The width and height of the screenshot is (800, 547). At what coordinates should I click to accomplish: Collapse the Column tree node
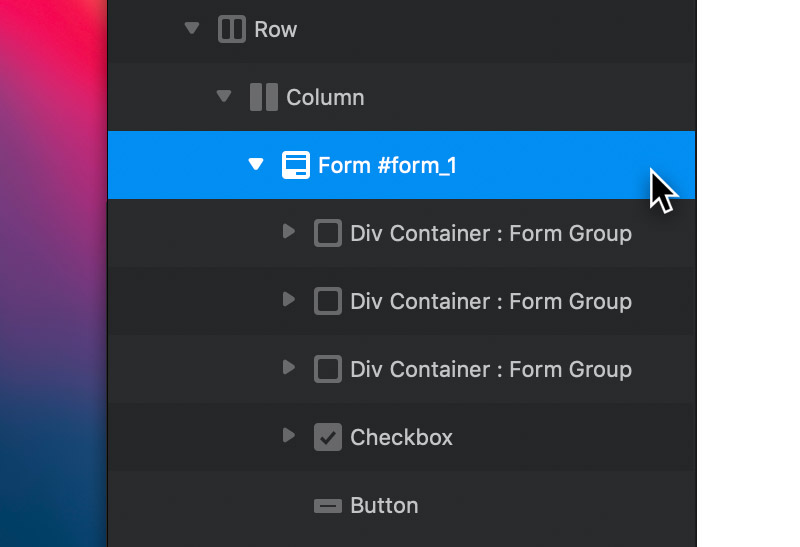[x=224, y=95]
